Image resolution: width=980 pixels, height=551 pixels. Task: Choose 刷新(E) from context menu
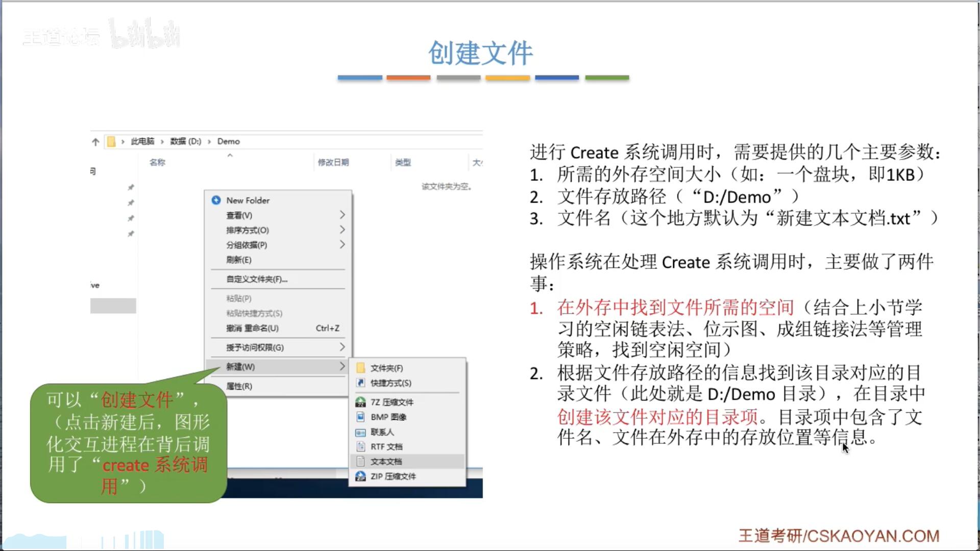[x=278, y=260]
